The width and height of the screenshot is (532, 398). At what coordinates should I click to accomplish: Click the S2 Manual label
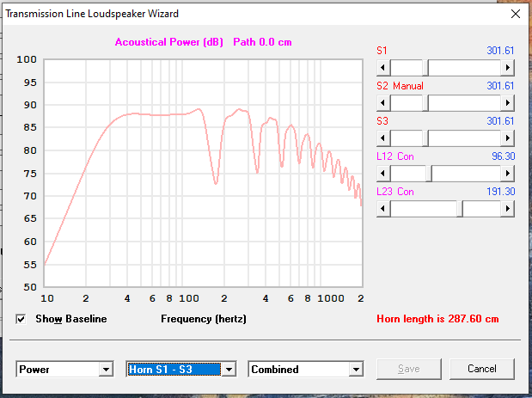pos(400,86)
